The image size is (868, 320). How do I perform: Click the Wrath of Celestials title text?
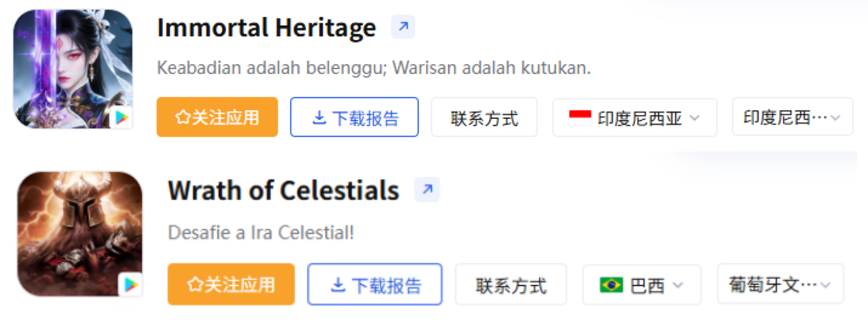pyautogui.click(x=283, y=190)
